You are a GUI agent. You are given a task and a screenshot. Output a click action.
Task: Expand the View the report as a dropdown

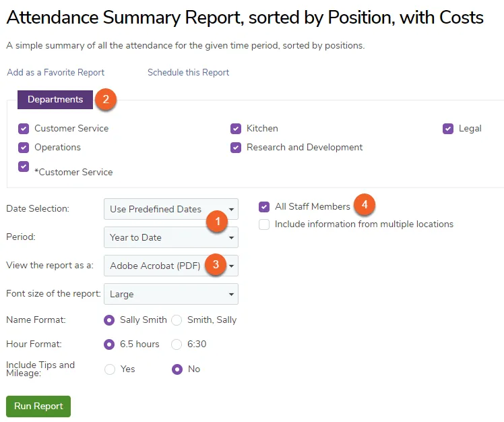pos(171,266)
